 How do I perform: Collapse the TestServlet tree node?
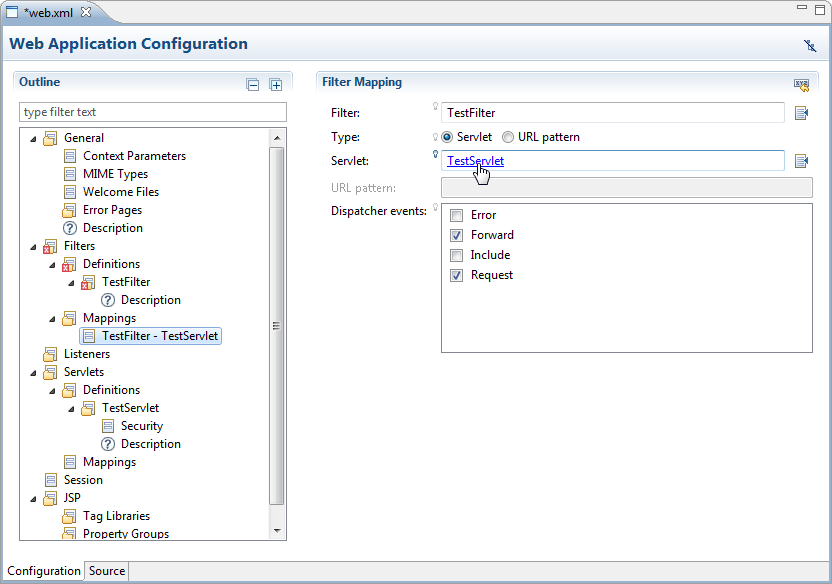click(71, 409)
